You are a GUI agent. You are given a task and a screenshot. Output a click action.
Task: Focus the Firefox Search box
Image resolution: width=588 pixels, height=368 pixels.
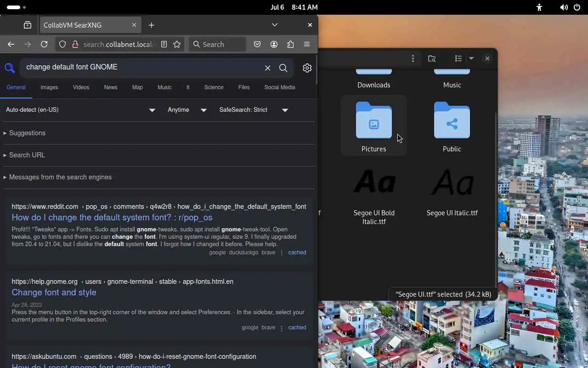click(217, 44)
